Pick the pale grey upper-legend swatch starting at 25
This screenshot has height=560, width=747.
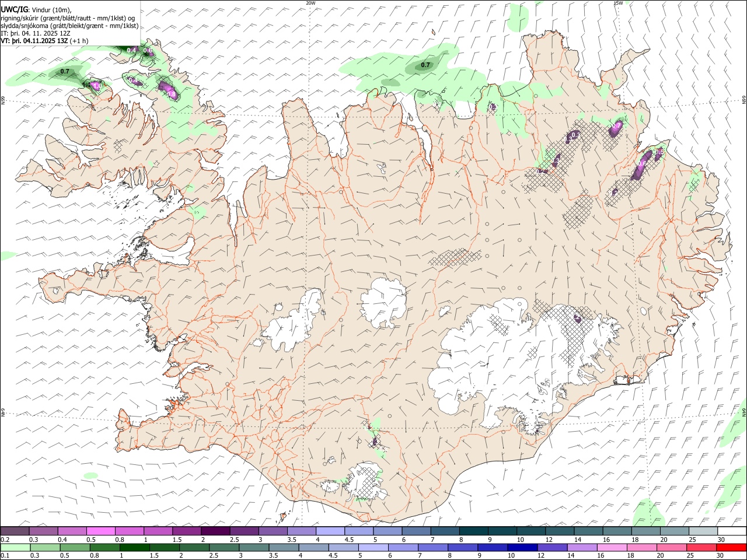703,531
